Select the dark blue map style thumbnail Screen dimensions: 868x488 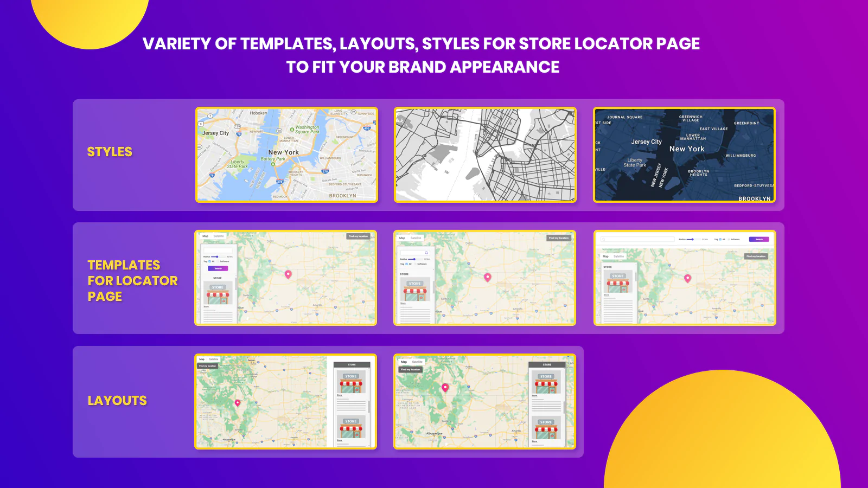pyautogui.click(x=684, y=155)
